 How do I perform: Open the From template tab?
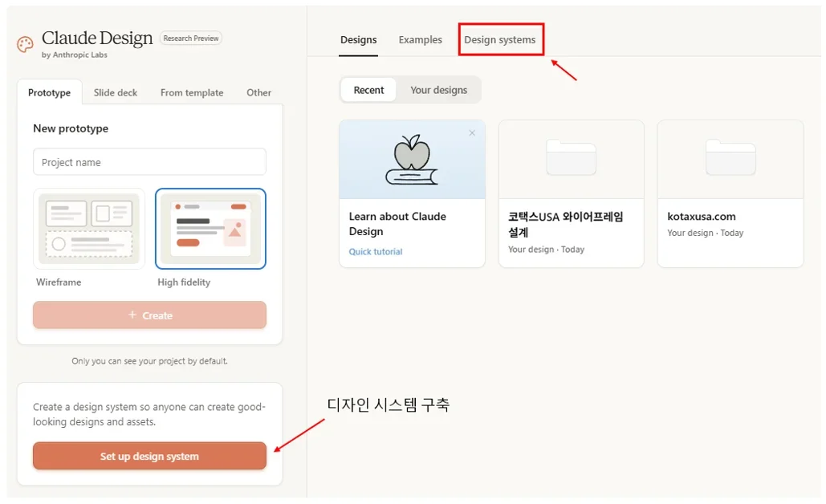pyautogui.click(x=192, y=92)
